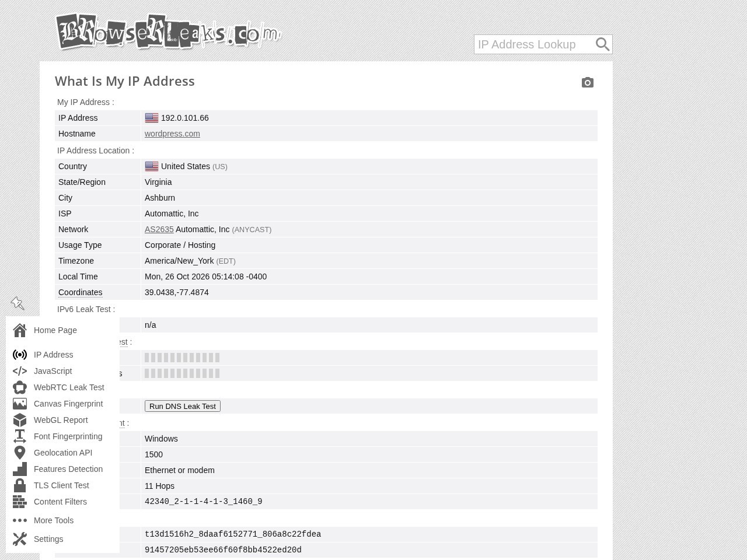Click the hash starting with t13d1516h2
The width and height of the screenshot is (747, 560).
pos(233,534)
